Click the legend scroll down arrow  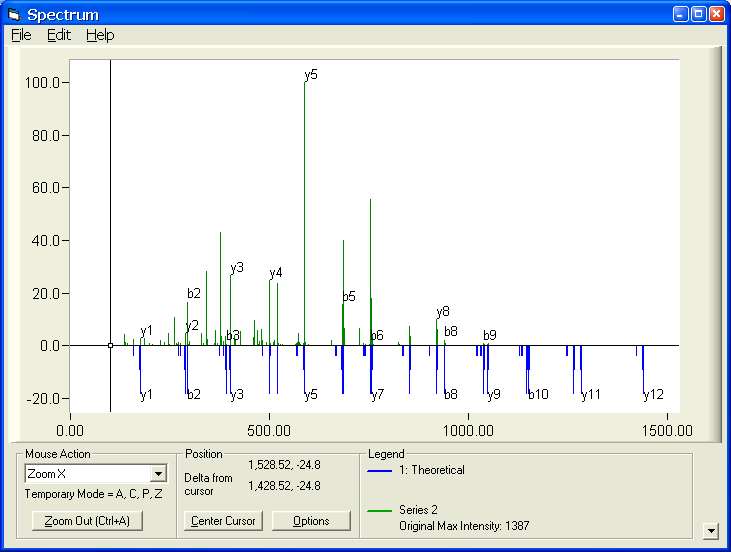coord(710,531)
